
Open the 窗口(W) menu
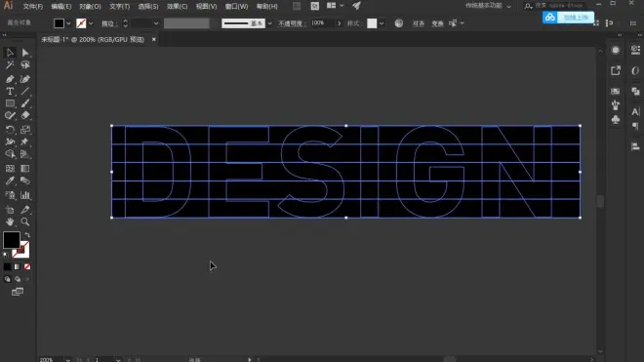236,6
